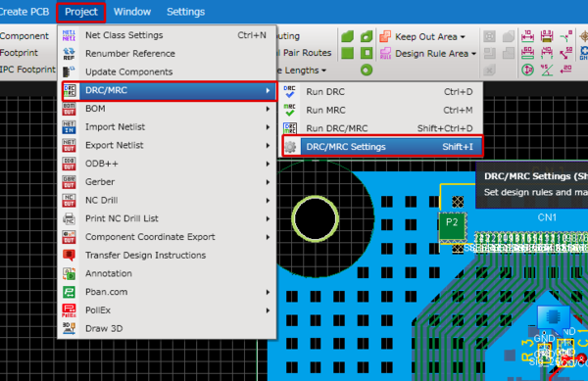Expand Print NC Drill List submenu arrow
This screenshot has width=588, height=381.
pos(268,218)
